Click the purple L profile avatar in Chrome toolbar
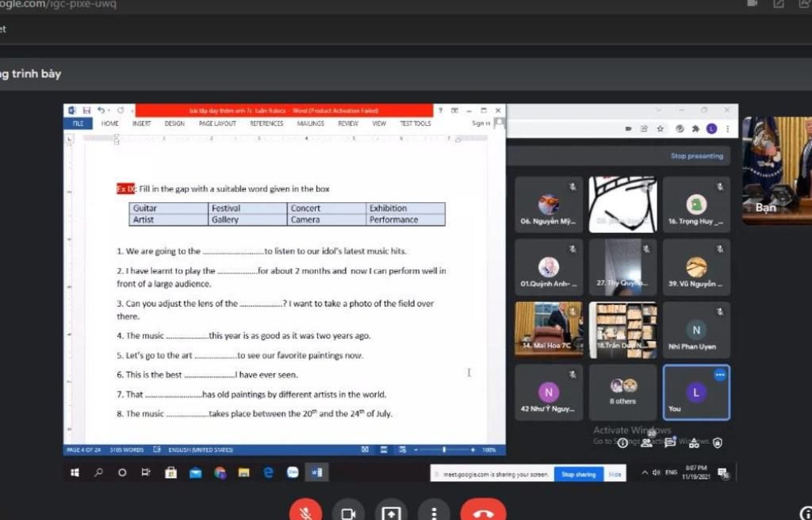The image size is (812, 520). tap(711, 129)
